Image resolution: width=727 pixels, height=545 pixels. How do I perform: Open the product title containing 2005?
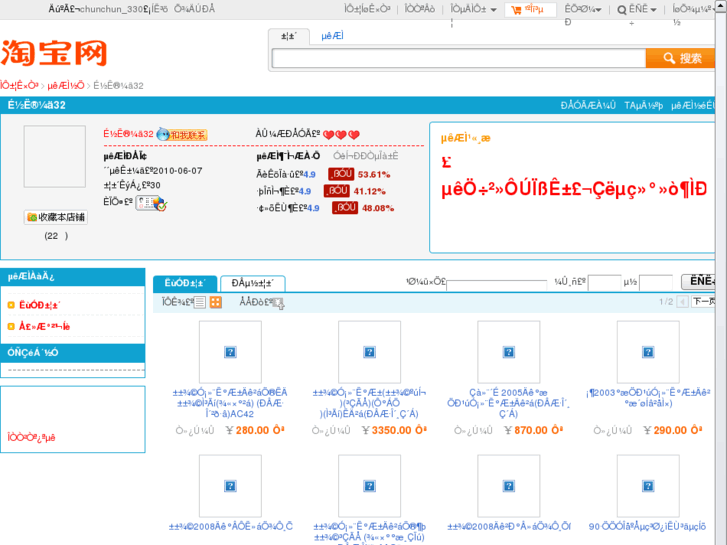point(509,403)
